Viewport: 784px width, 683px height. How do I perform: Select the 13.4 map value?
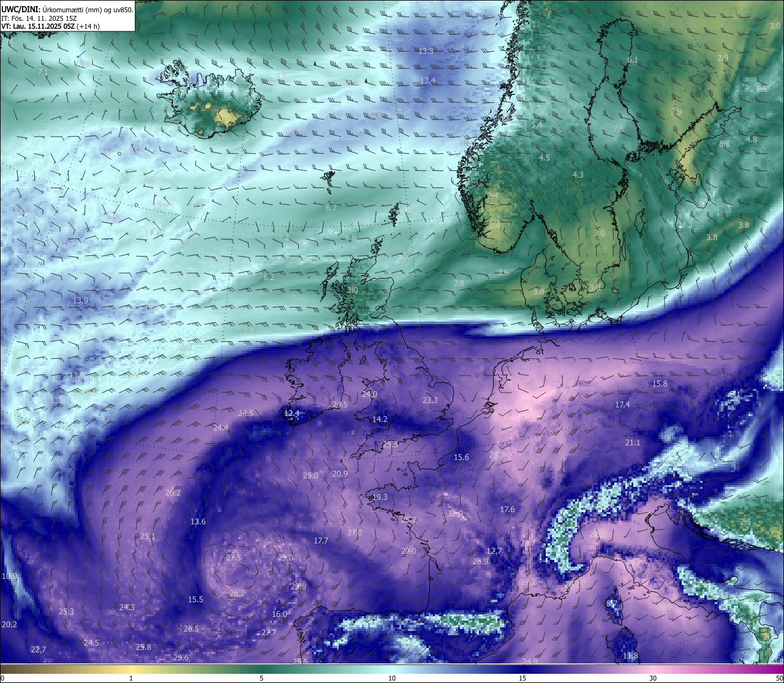coord(428,81)
